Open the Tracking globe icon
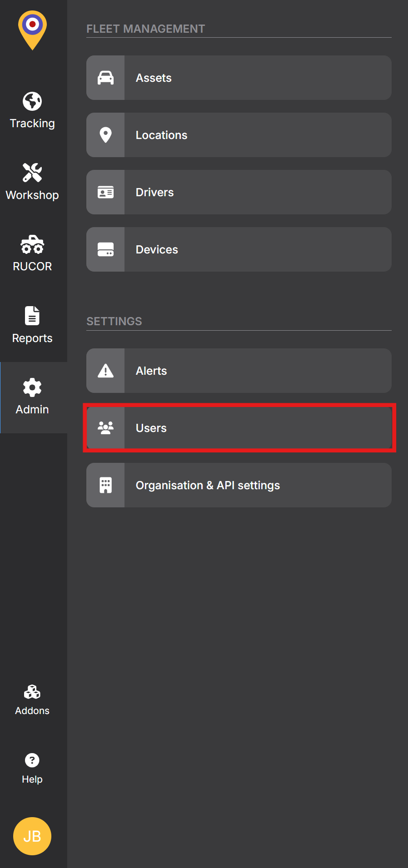 pyautogui.click(x=32, y=101)
